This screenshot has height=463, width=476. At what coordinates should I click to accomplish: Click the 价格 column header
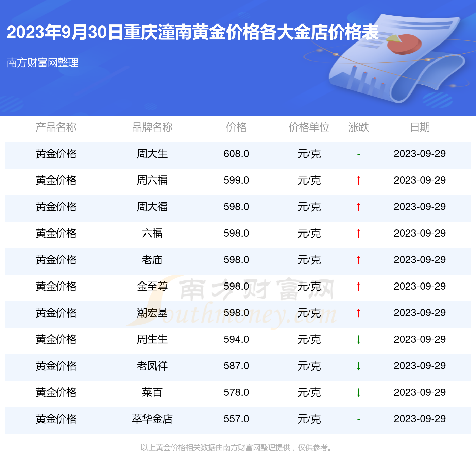(236, 127)
